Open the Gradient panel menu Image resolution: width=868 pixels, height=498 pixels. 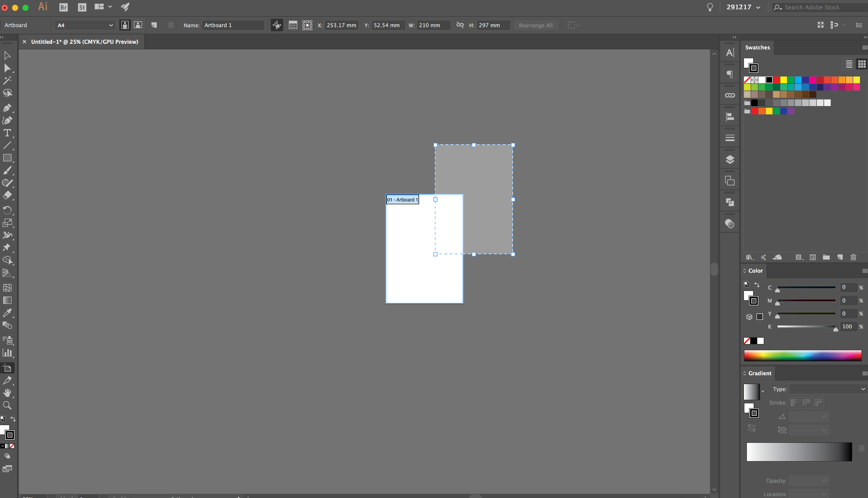pyautogui.click(x=864, y=373)
